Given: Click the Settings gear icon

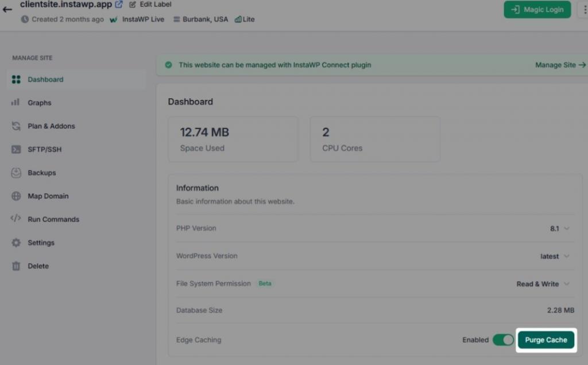Looking at the screenshot, I should [16, 243].
